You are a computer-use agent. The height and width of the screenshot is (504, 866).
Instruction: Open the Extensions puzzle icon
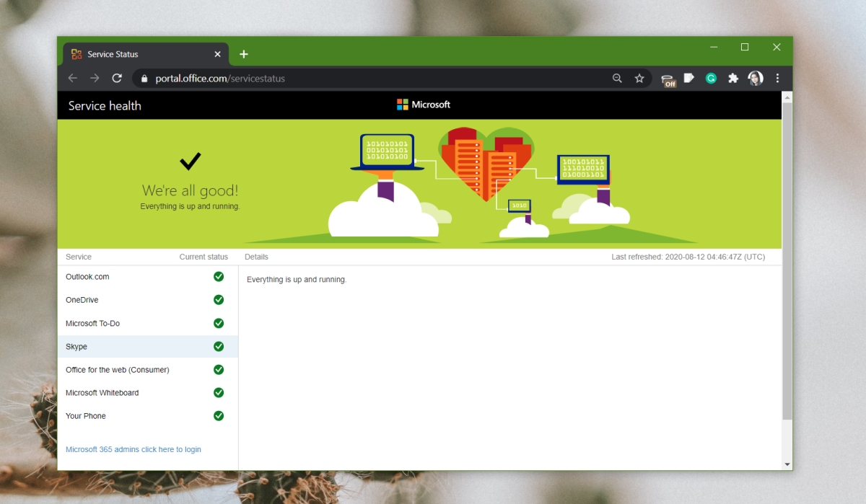pos(733,78)
